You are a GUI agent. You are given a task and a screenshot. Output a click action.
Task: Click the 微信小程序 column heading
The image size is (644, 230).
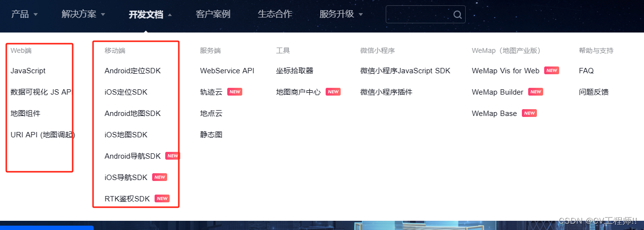[377, 50]
